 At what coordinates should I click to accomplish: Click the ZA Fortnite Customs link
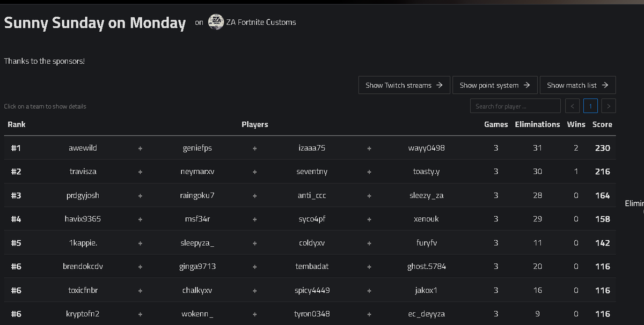click(x=261, y=22)
